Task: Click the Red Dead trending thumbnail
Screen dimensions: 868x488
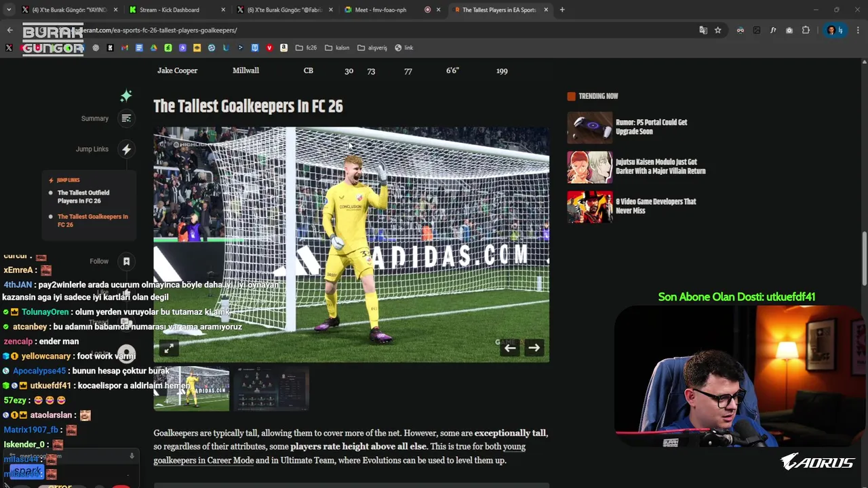Action: click(x=590, y=207)
